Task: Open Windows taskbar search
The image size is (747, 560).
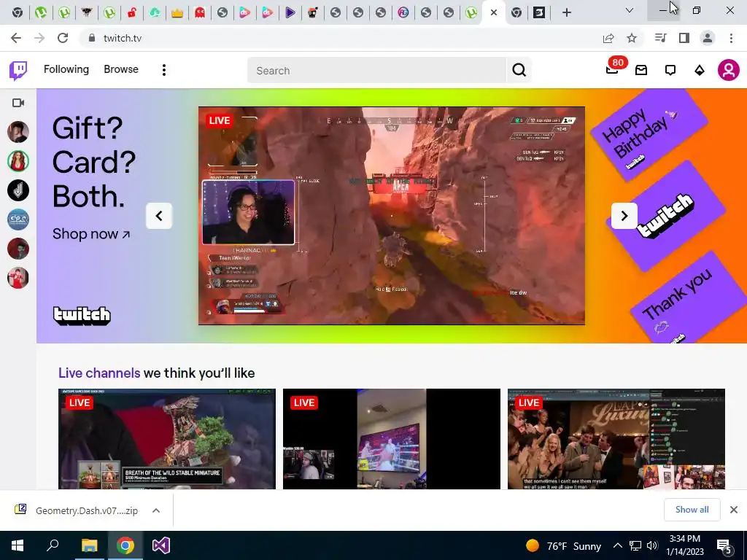Action: [x=53, y=545]
